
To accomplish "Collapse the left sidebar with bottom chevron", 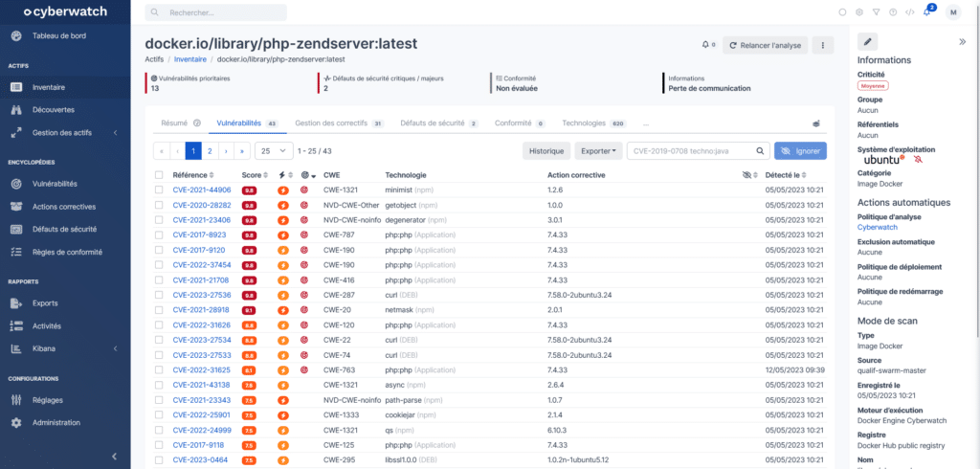I will pyautogui.click(x=114, y=457).
